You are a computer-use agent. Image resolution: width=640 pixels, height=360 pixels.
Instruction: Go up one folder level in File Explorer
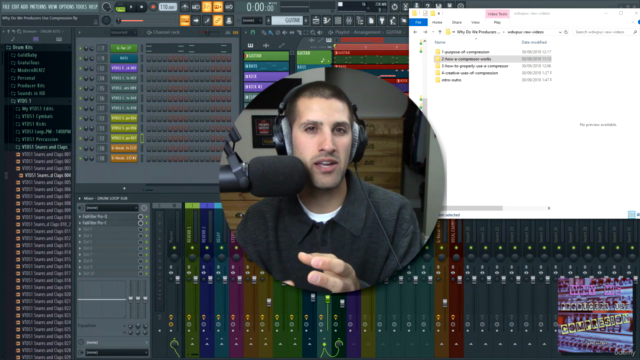(440, 32)
